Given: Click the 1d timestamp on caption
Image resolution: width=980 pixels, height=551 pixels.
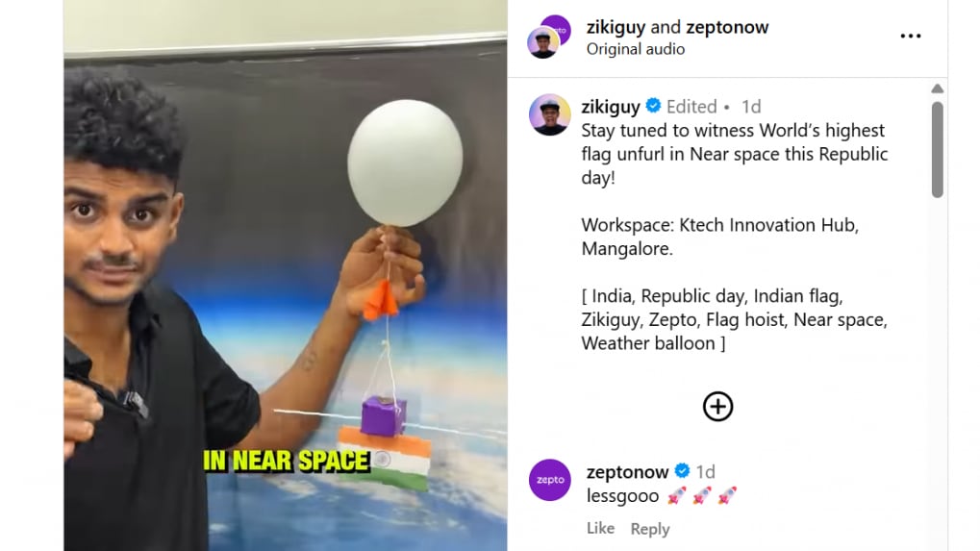Looking at the screenshot, I should [x=751, y=107].
